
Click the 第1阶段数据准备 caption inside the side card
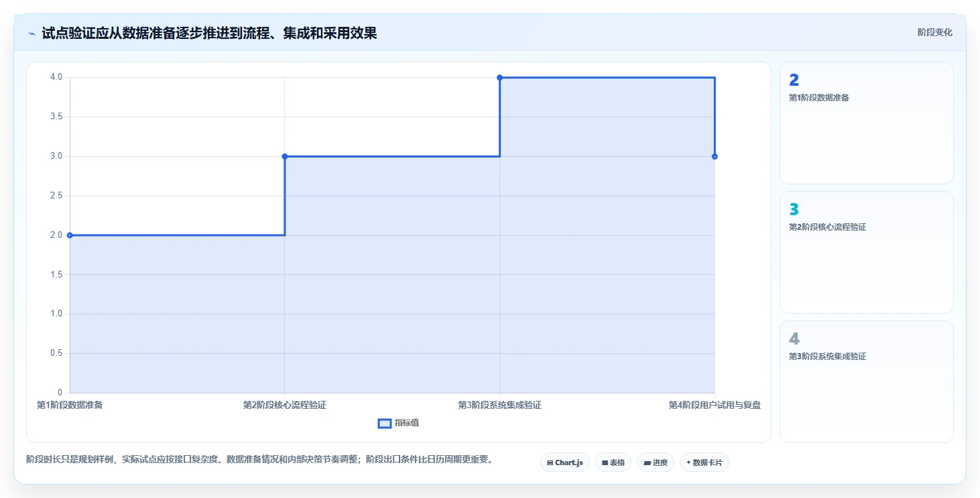click(x=819, y=98)
